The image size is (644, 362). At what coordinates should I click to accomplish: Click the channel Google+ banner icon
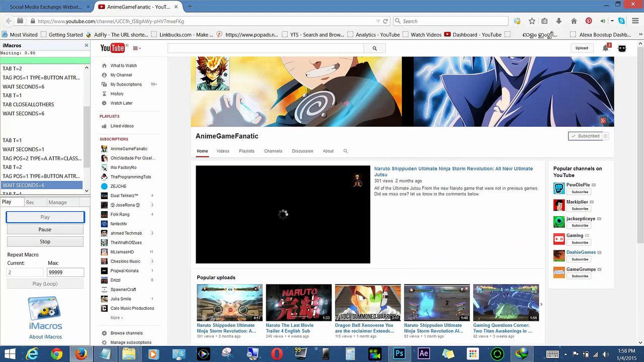pyautogui.click(x=603, y=120)
